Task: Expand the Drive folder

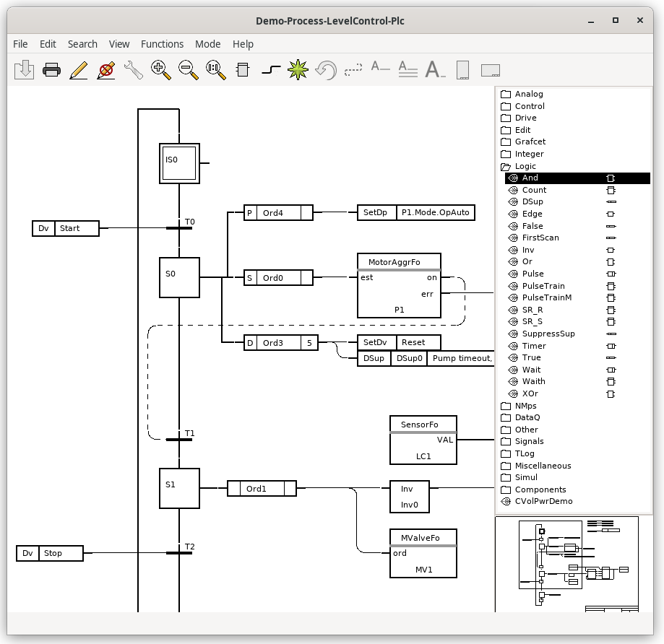Action: click(506, 118)
